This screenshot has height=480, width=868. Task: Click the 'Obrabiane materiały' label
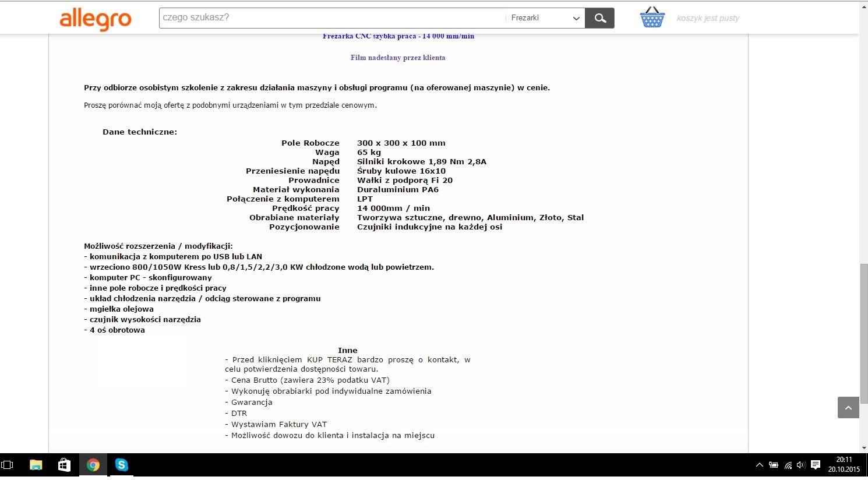(294, 218)
